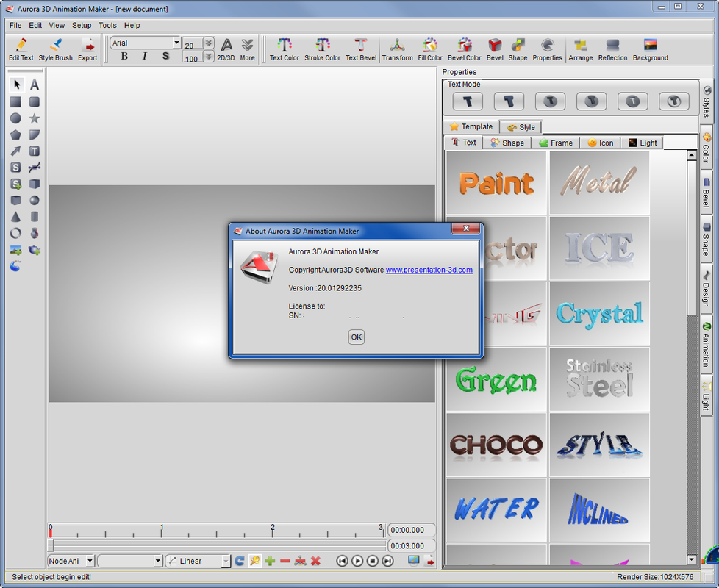Select the cone shape tool
Viewport: 719px width, 588px height.
coord(15,217)
